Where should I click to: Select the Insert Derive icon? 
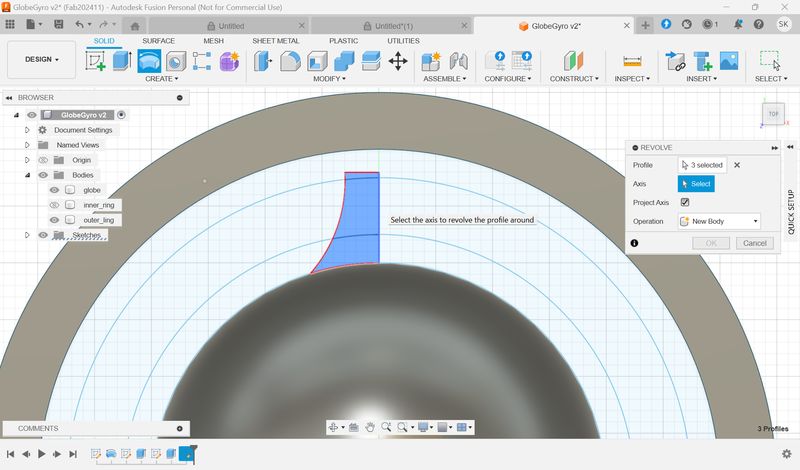pyautogui.click(x=676, y=61)
